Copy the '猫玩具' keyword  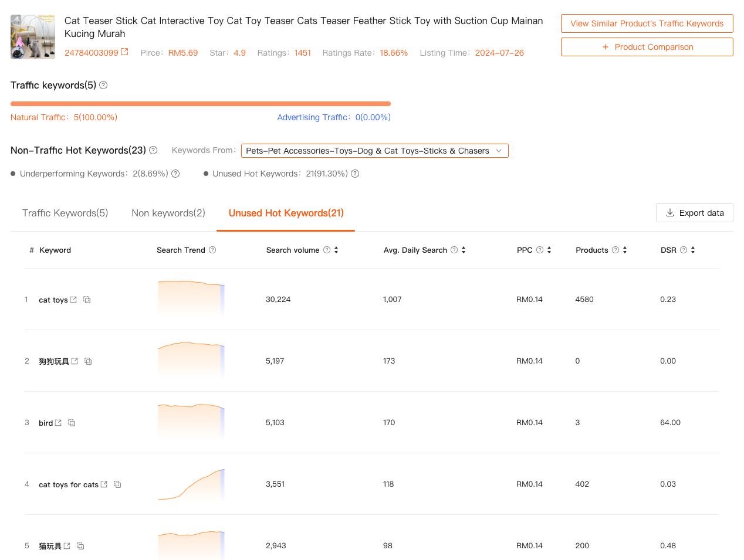[x=80, y=546]
